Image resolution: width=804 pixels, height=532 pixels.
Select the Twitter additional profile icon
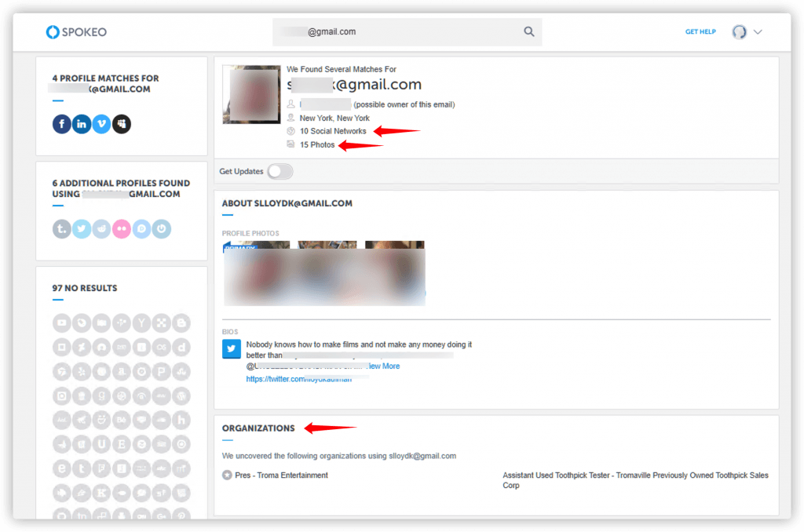(82, 228)
